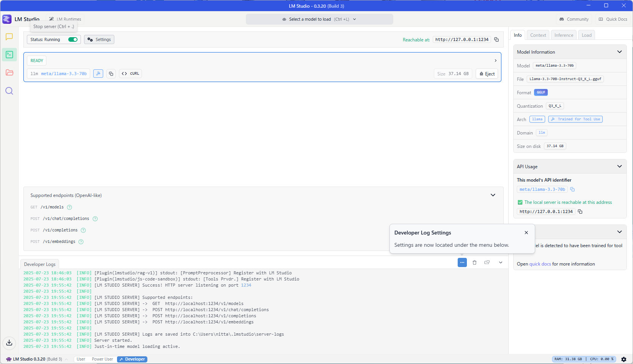This screenshot has height=364, width=633.
Task: Close the Developer Log Settings popup
Action: [526, 233]
